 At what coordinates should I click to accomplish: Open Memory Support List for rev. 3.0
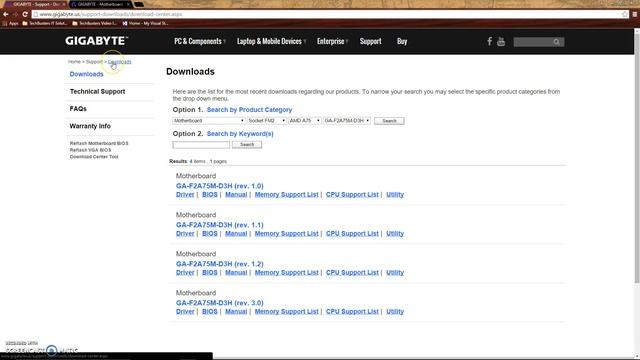287,311
